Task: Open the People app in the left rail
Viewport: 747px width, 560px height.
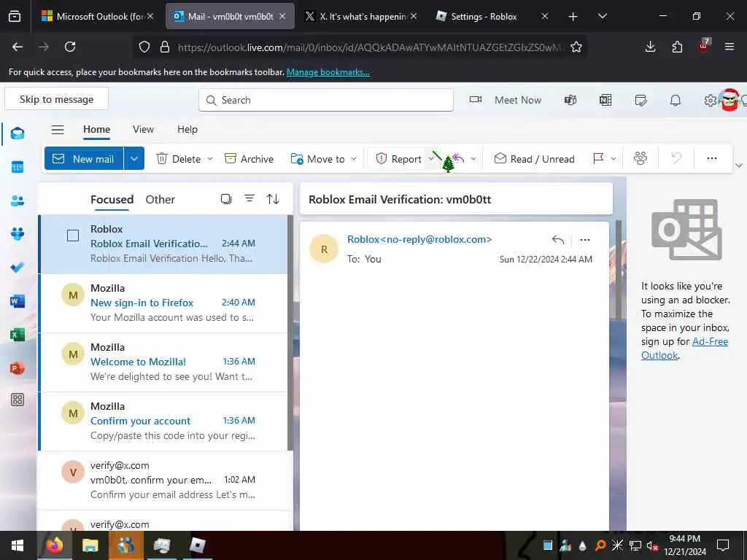Action: tap(18, 201)
